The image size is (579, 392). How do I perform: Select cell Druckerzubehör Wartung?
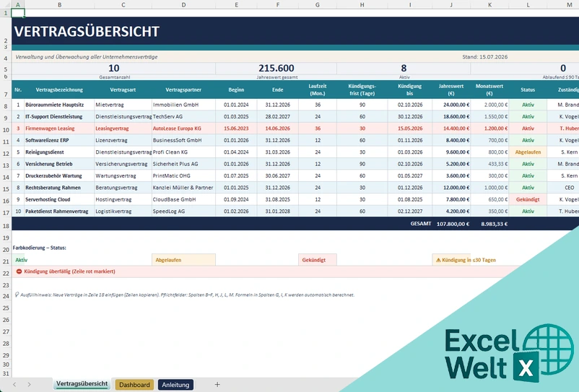point(59,175)
